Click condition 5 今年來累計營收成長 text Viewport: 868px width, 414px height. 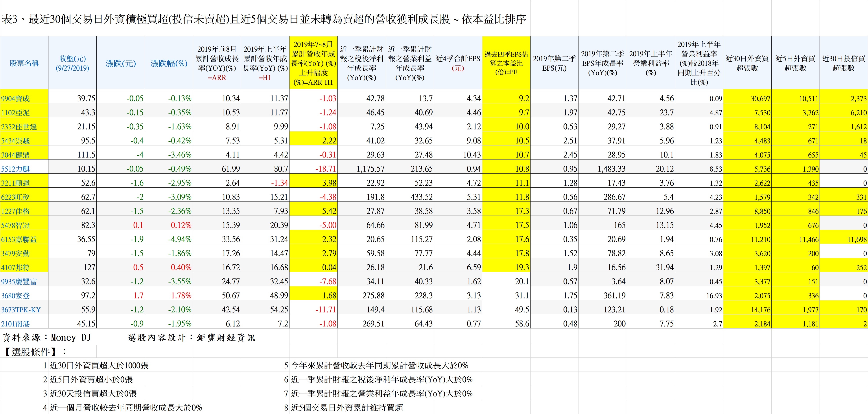pyautogui.click(x=380, y=366)
